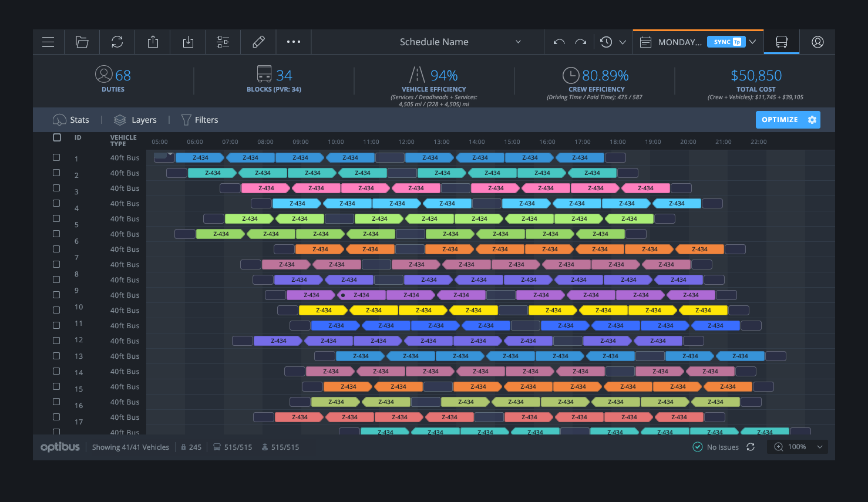Image resolution: width=868 pixels, height=502 pixels.
Task: Toggle the select-all checkbox in header
Action: click(57, 137)
